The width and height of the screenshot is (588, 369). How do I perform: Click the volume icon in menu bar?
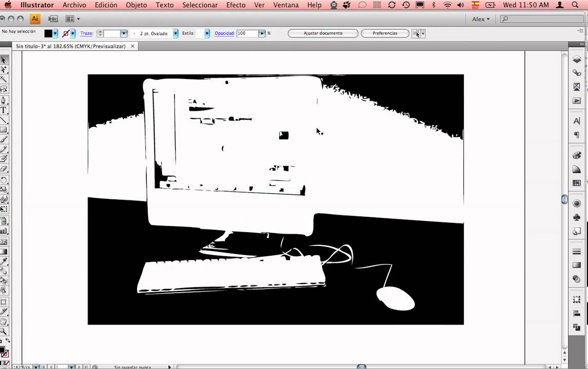[x=461, y=5]
